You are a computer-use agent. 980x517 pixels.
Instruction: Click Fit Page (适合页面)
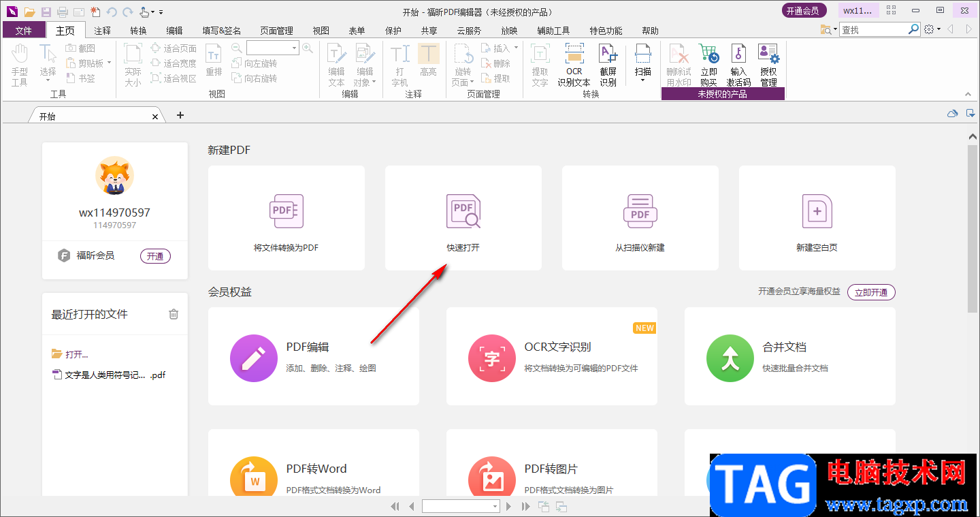(x=174, y=48)
